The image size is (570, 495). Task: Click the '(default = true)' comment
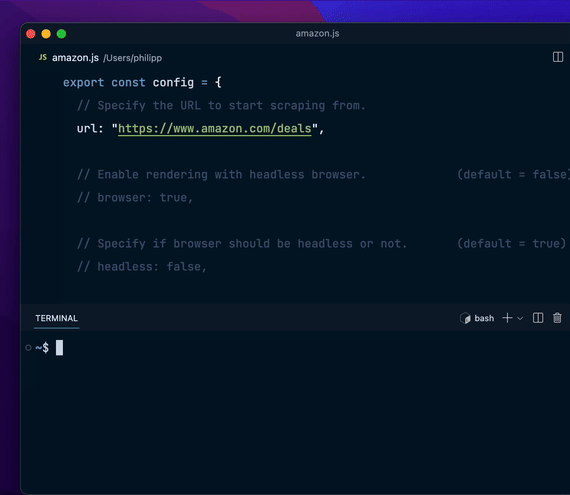(x=511, y=244)
